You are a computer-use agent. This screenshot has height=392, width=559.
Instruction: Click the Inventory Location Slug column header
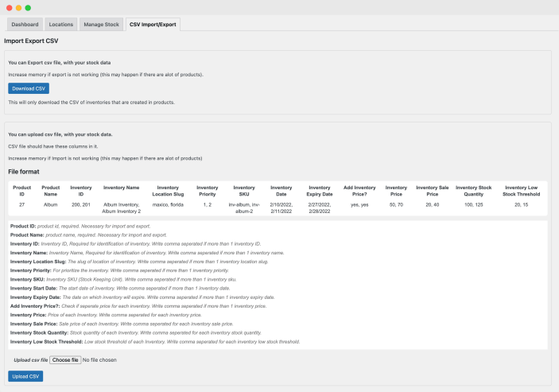tap(168, 190)
